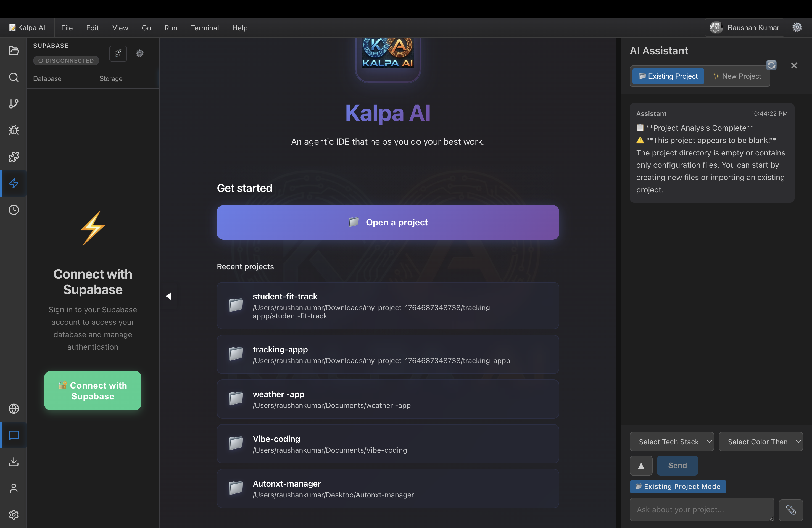Open the Terminal menu
The image size is (812, 528).
coord(205,28)
